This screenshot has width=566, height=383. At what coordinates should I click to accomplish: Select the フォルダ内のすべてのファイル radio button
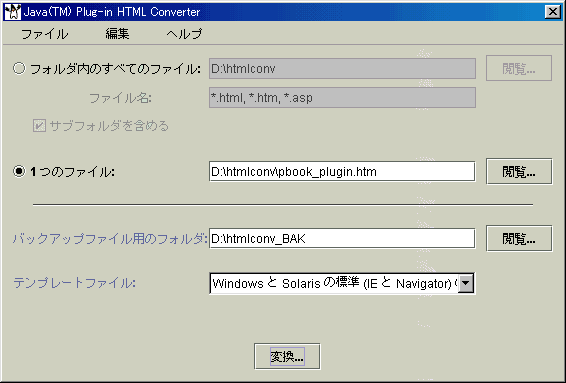coord(19,68)
